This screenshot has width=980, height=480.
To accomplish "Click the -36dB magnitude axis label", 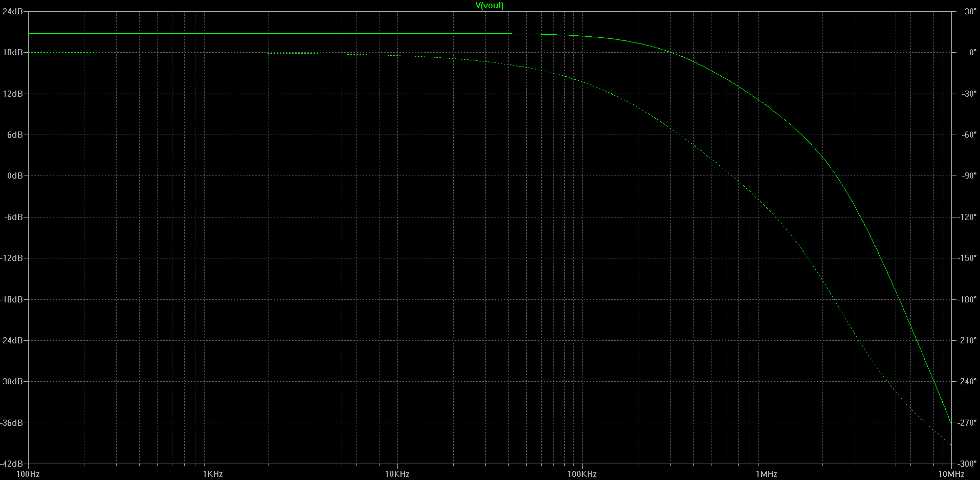I will pyautogui.click(x=12, y=423).
